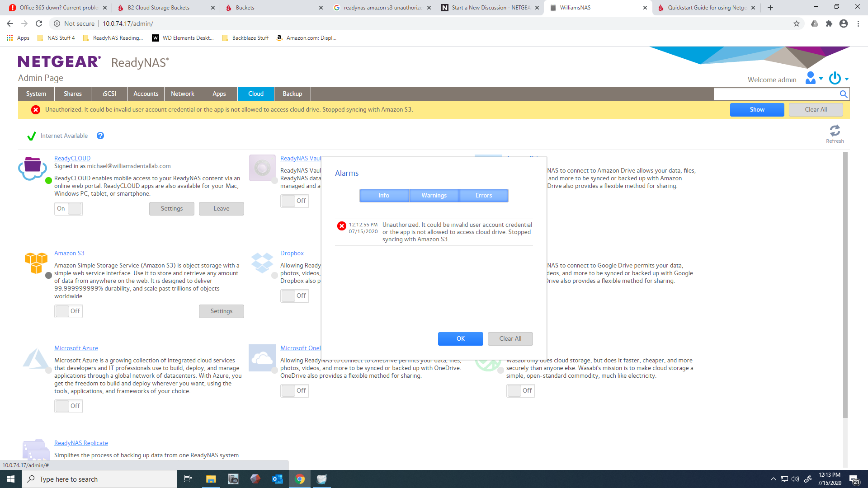Open the Shares tab
This screenshot has height=488, width=868.
point(73,94)
